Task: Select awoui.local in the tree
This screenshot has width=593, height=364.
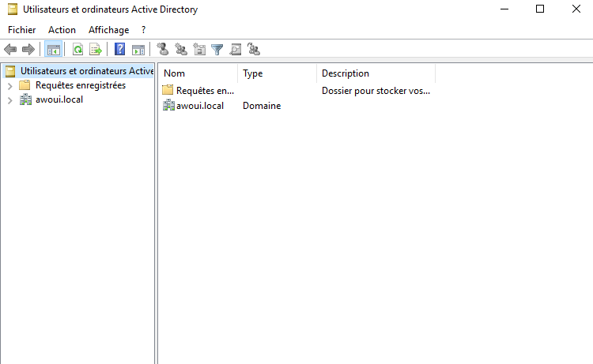Action: pyautogui.click(x=59, y=99)
